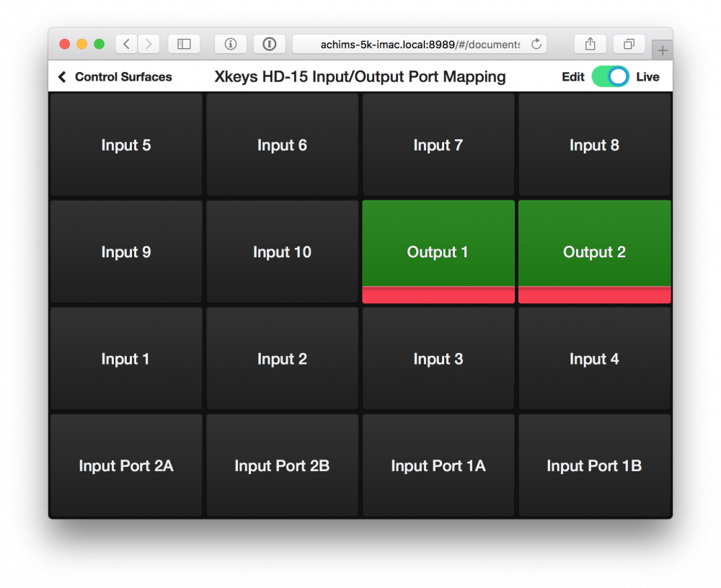
Task: Choose the Input Port 2B button
Action: click(282, 465)
